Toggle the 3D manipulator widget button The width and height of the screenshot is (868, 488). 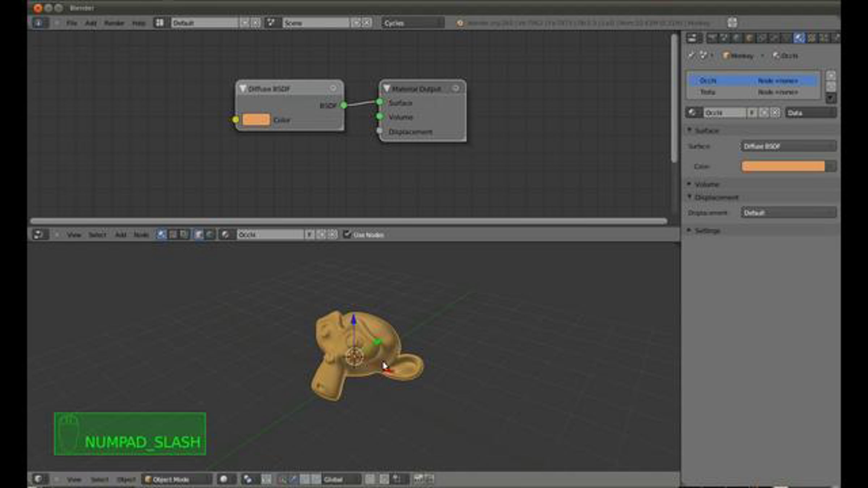[x=282, y=479]
